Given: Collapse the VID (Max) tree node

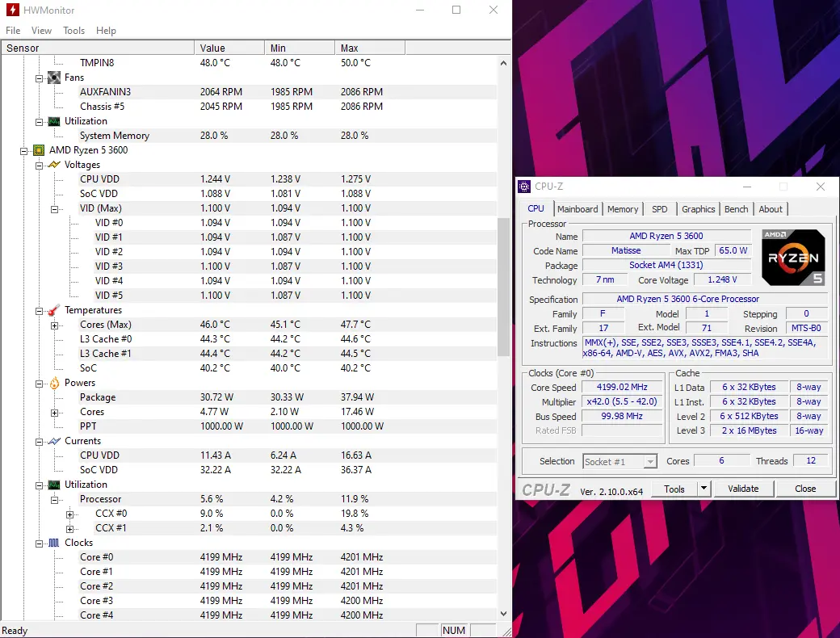Looking at the screenshot, I should (x=54, y=209).
